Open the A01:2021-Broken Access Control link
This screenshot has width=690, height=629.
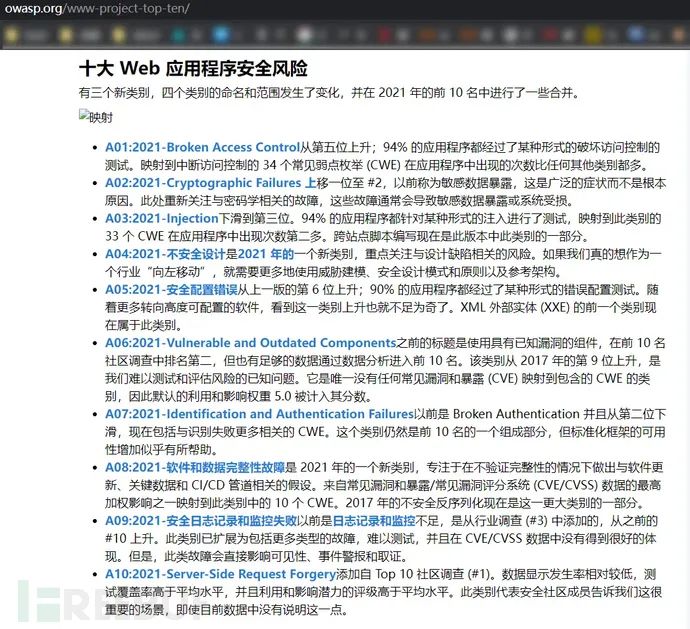tap(202, 147)
